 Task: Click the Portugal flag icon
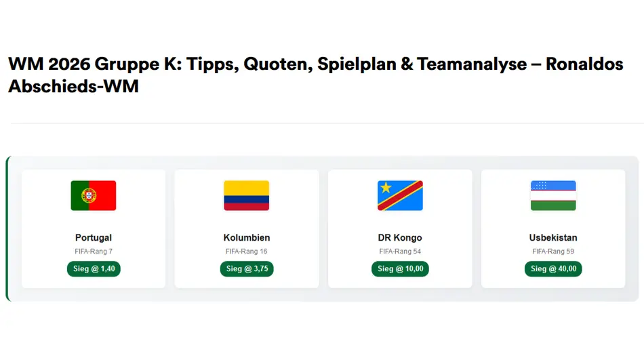94,195
